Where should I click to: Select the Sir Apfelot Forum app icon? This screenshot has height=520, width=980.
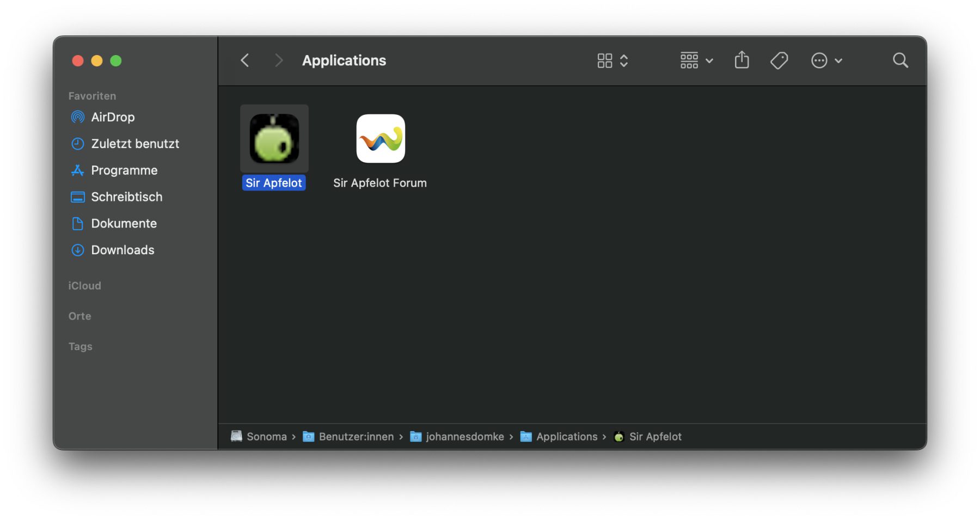(x=380, y=138)
